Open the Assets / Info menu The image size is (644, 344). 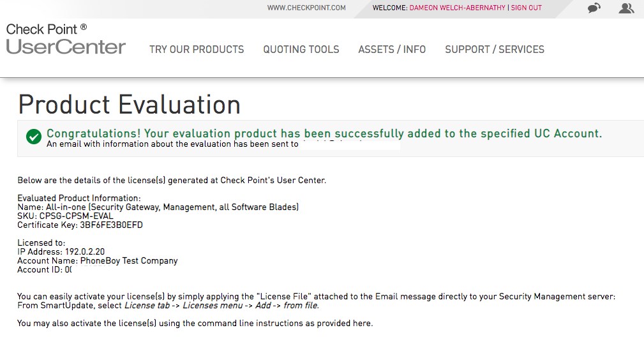tap(392, 49)
